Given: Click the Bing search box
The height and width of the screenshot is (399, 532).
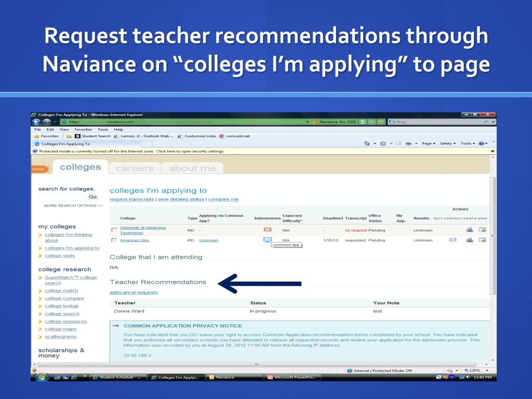Looking at the screenshot, I should tap(438, 122).
